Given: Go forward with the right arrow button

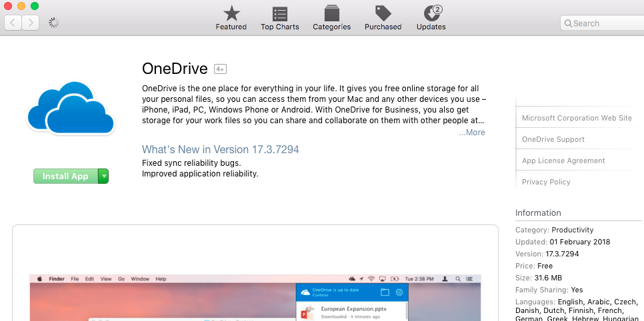Looking at the screenshot, I should [x=31, y=23].
